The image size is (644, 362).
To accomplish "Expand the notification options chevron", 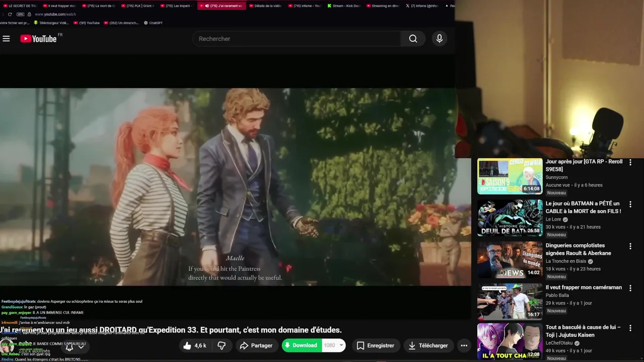I will 81,347.
